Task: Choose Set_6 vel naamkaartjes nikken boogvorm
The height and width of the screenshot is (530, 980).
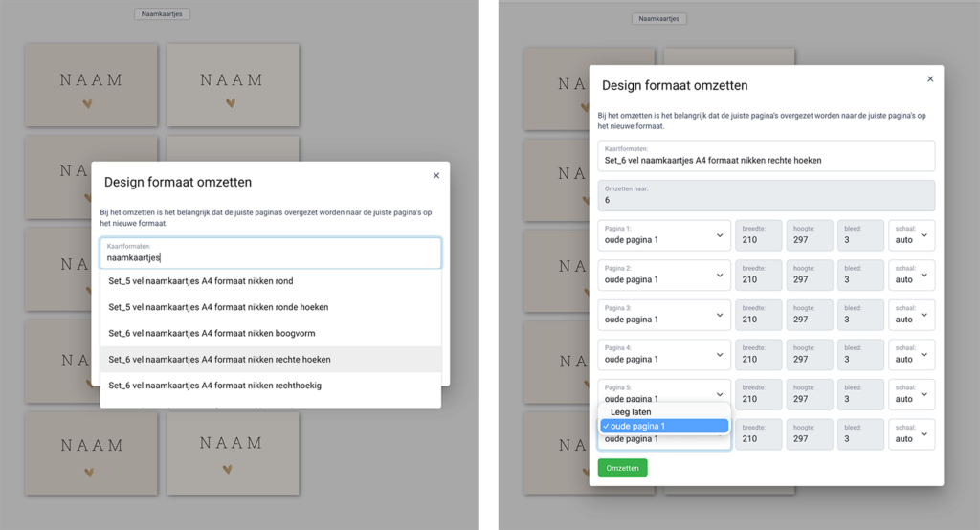Action: [271, 333]
